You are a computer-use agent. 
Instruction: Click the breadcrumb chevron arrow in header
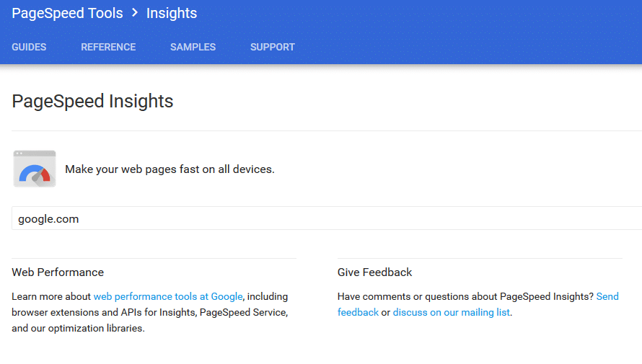pyautogui.click(x=135, y=13)
